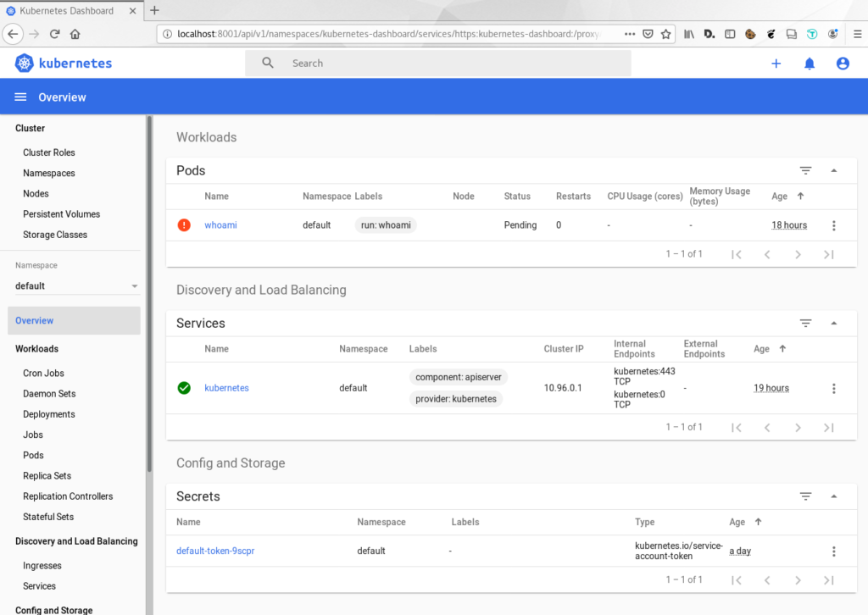Viewport: 868px width, 615px height.
Task: Close the Kubernetes Dashboard tab
Action: click(x=133, y=10)
